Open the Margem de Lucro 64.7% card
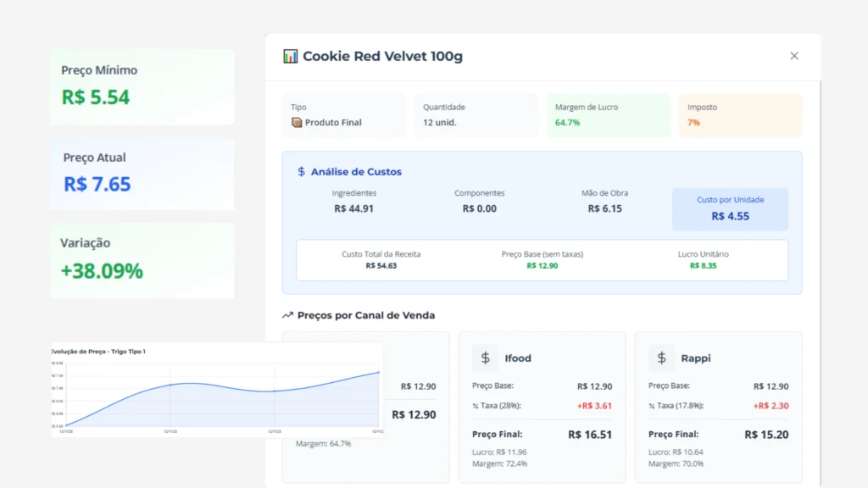The image size is (868, 488). click(608, 115)
